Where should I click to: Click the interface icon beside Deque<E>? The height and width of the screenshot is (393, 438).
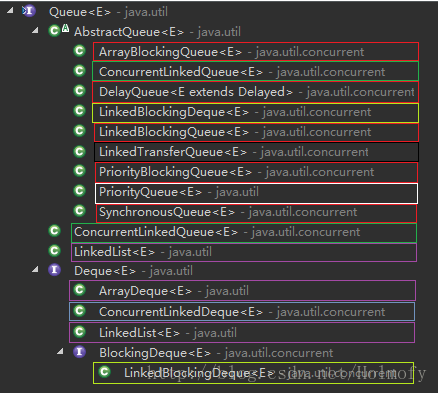54,270
